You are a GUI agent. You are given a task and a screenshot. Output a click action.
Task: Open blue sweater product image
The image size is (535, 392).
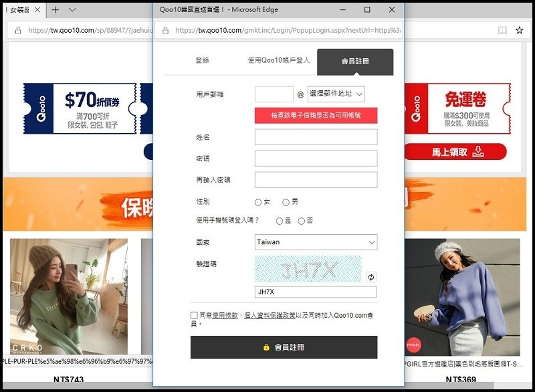pos(462,297)
